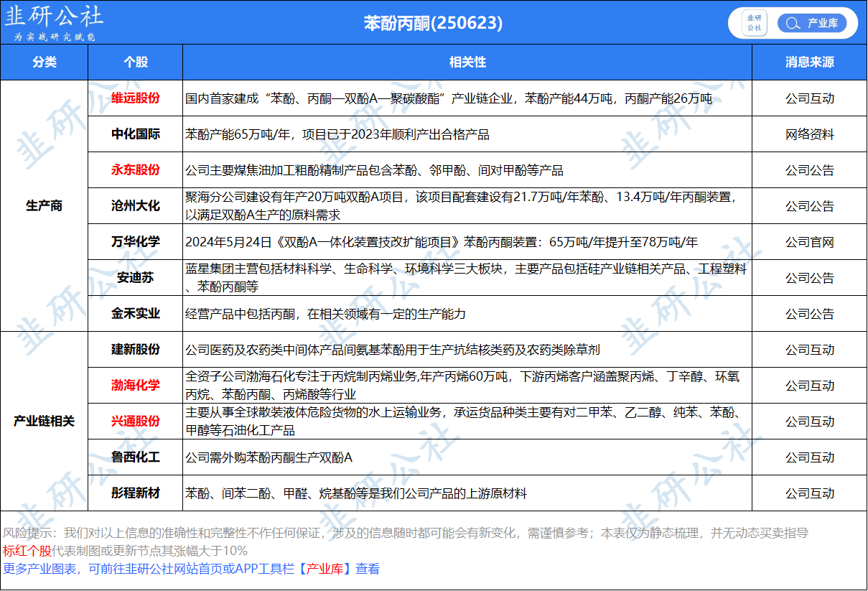Click the 相关性 column header

pyautogui.click(x=467, y=62)
